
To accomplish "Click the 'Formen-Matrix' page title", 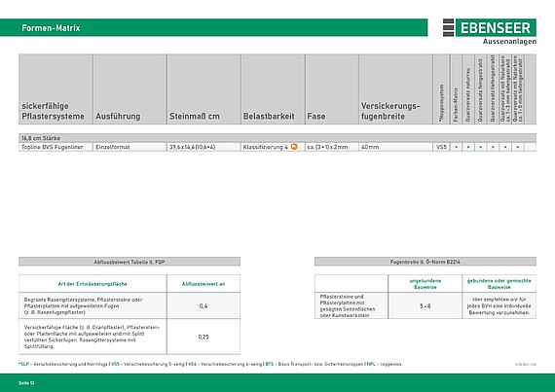I will (x=51, y=28).
